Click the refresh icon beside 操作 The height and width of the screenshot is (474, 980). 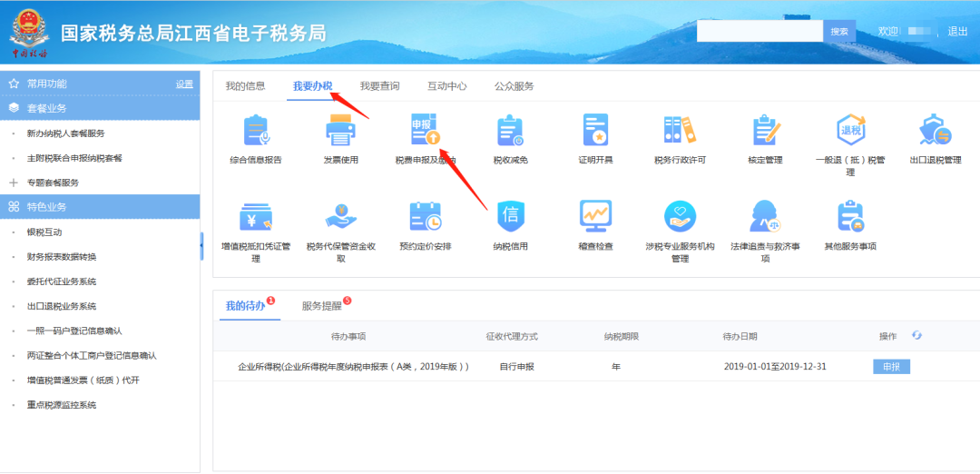coord(916,336)
